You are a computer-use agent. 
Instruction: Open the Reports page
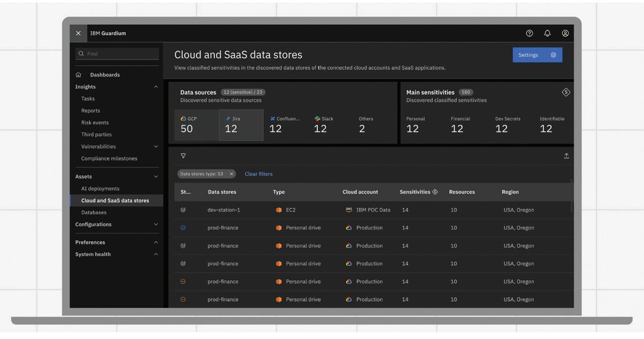coord(90,111)
